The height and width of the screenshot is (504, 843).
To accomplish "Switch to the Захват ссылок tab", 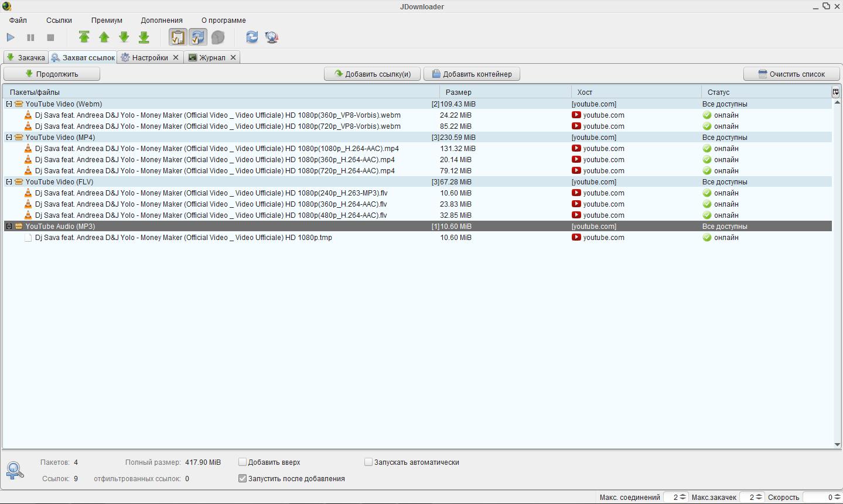I will click(83, 57).
